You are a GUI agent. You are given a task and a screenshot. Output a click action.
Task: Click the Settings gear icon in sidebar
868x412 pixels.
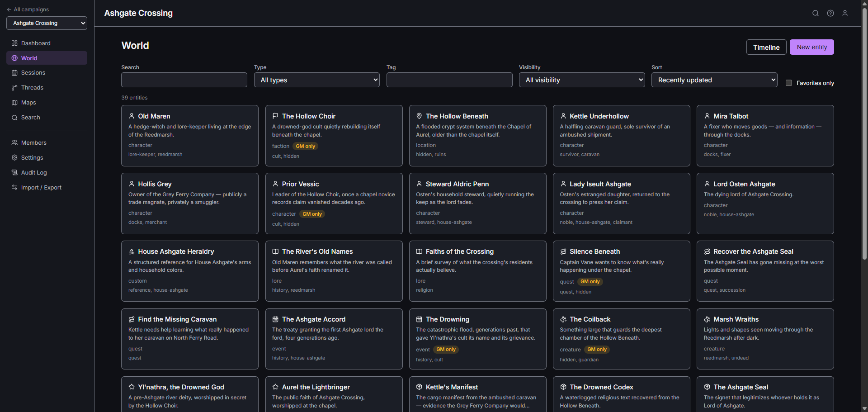pos(14,157)
